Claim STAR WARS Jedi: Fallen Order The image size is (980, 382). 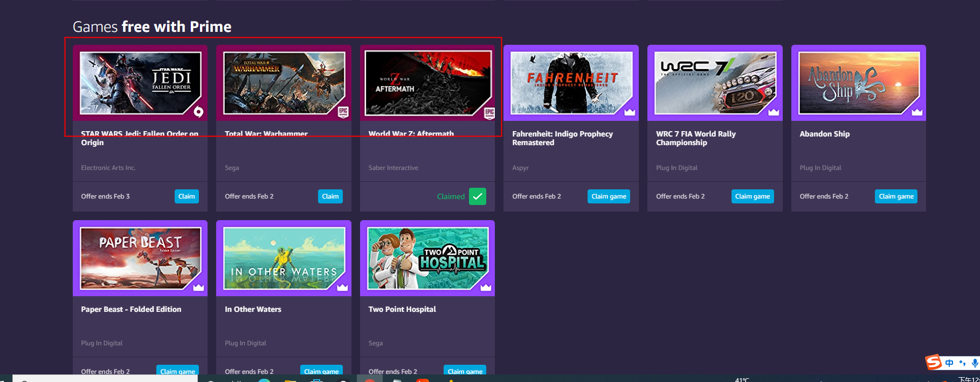coord(187,196)
